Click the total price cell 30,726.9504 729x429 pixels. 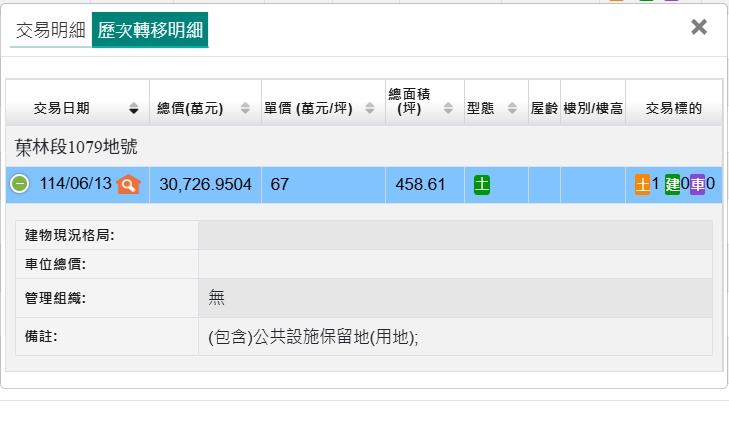click(x=205, y=185)
